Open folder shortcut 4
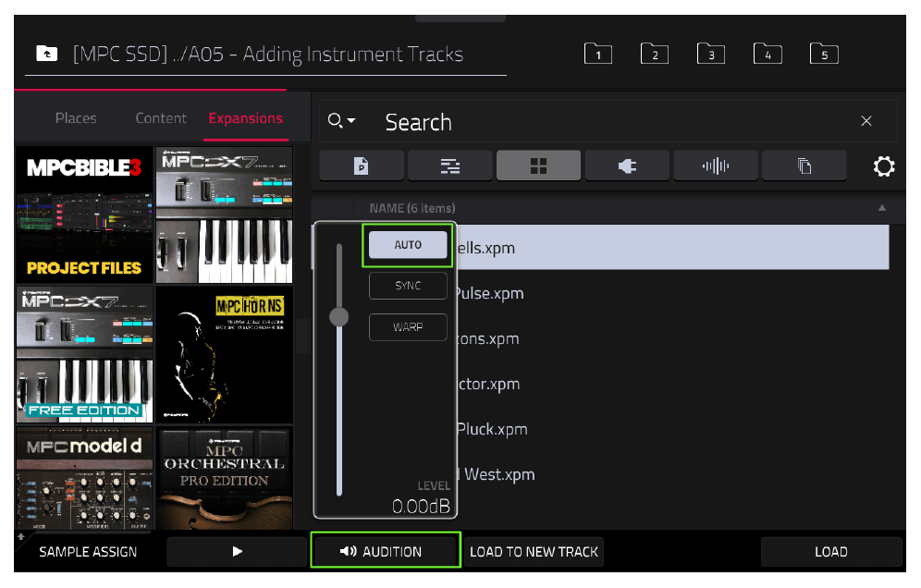This screenshot has height=588, width=921. (767, 54)
